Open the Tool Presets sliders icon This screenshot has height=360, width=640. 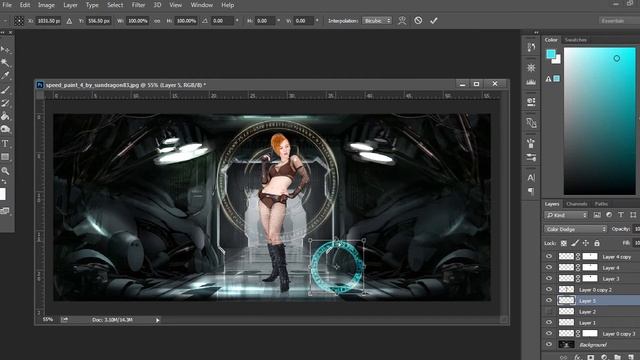(x=531, y=158)
